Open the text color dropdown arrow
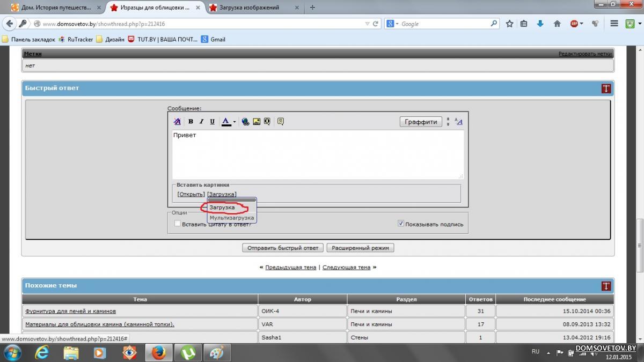644x362 pixels. point(235,122)
